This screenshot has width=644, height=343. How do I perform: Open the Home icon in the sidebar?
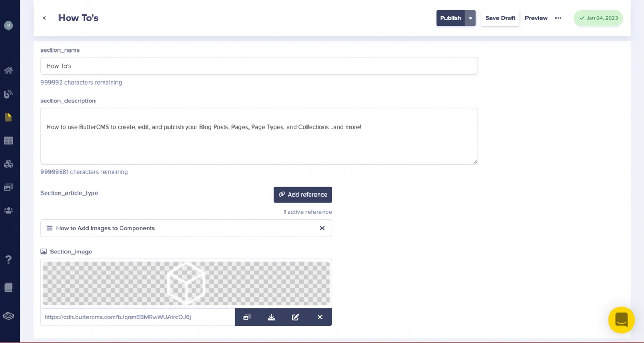[x=9, y=71]
